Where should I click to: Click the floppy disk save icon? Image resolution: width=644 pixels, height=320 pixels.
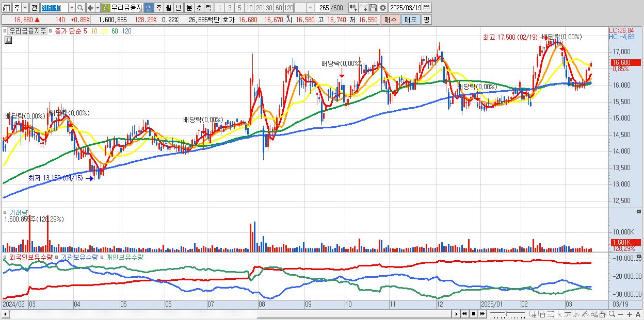pos(373,8)
